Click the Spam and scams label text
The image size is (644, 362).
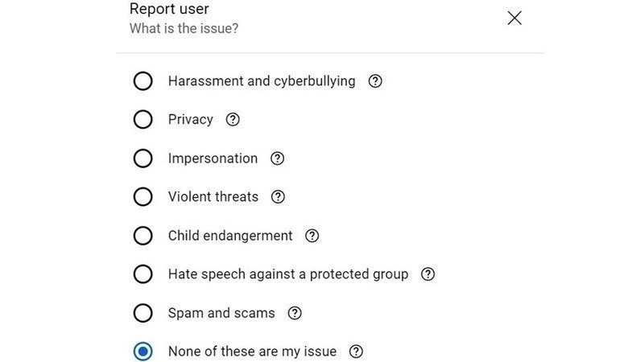221,313
